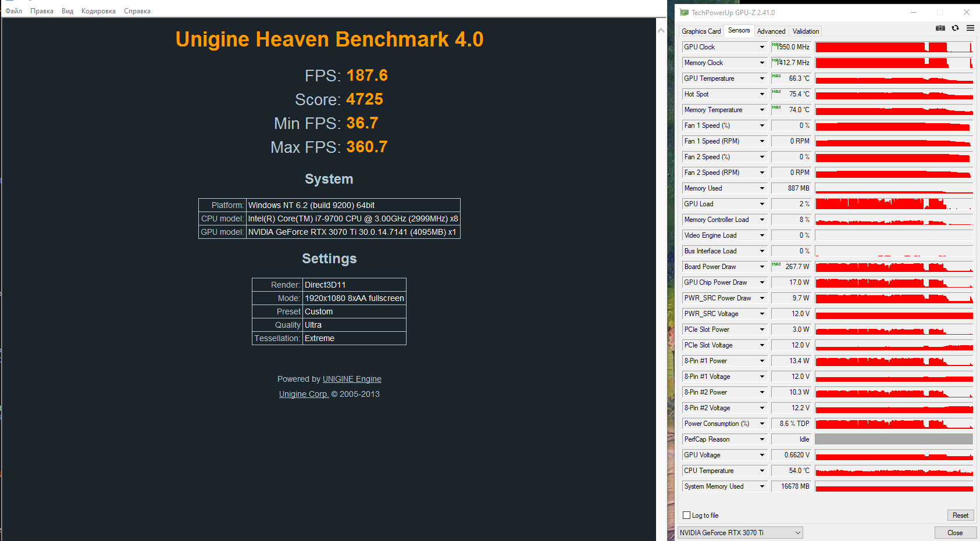Expand the PCIe Slot Voltage dropdown
This screenshot has height=541, width=980.
[x=762, y=345]
